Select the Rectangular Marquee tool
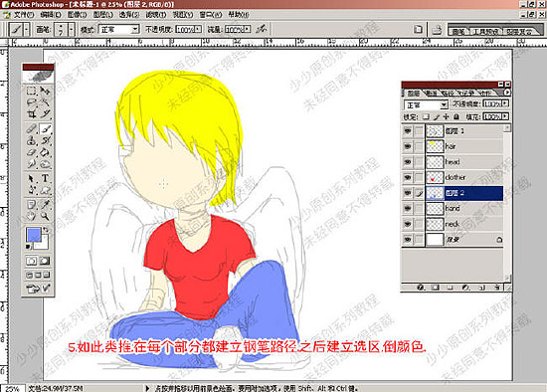Viewport: 547px width, 392px height. [32, 92]
